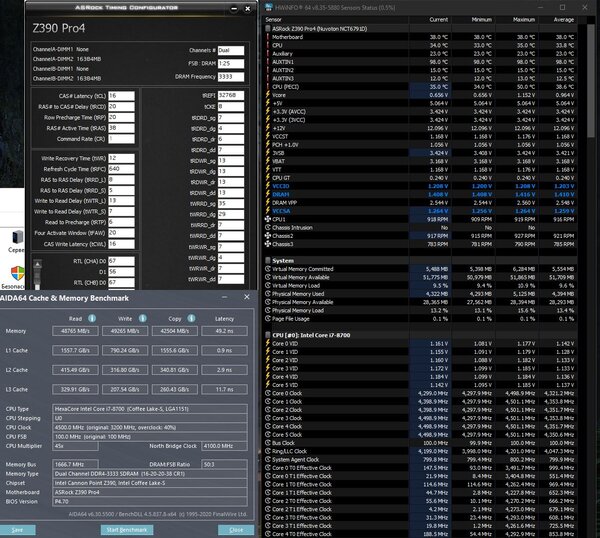Select the Core 0 Clock sensor row

pyautogui.click(x=421, y=393)
